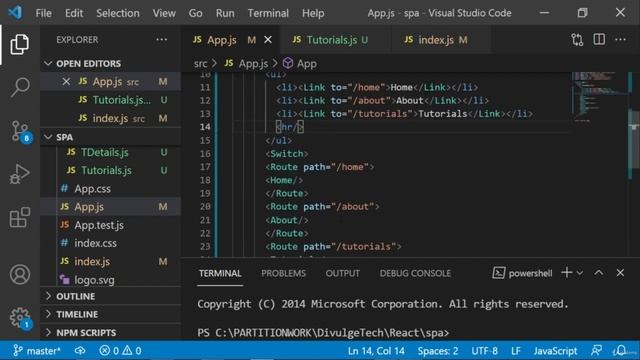Open the Search view in activity bar

coord(19,87)
